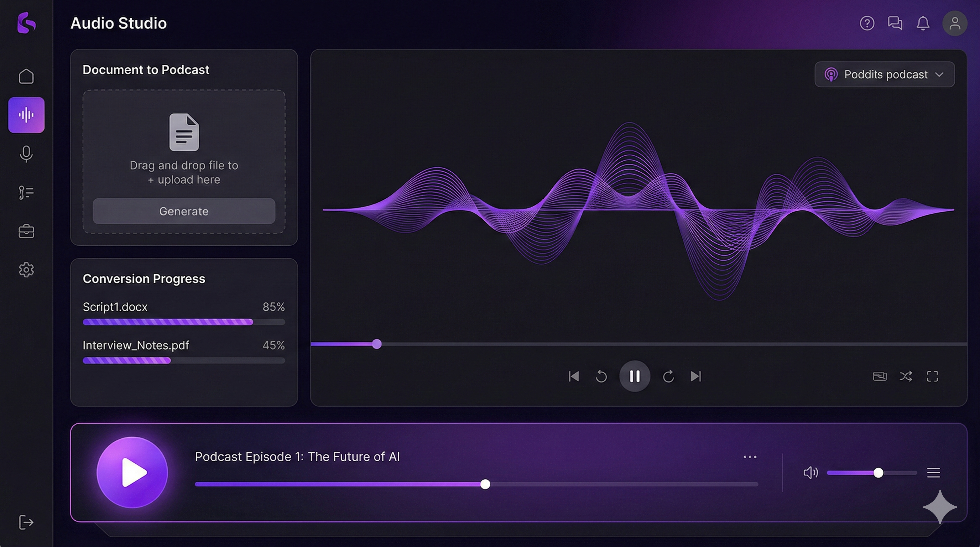Toggle the repeat/replay control in the player
The image size is (980, 547).
601,376
